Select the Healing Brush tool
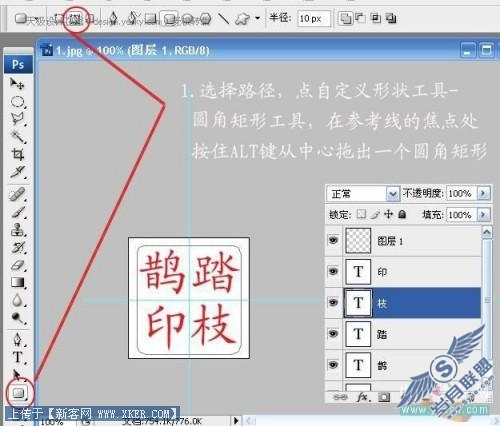Viewport: 500px width, 426px height. point(18,195)
